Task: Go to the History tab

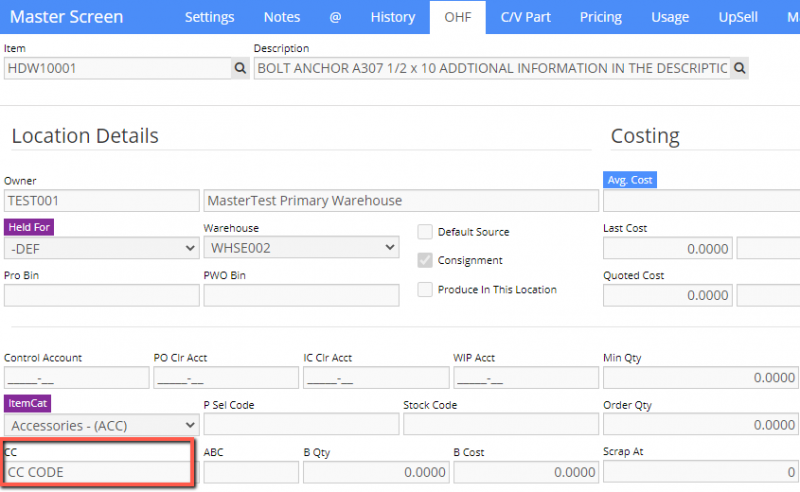Action: coord(392,17)
